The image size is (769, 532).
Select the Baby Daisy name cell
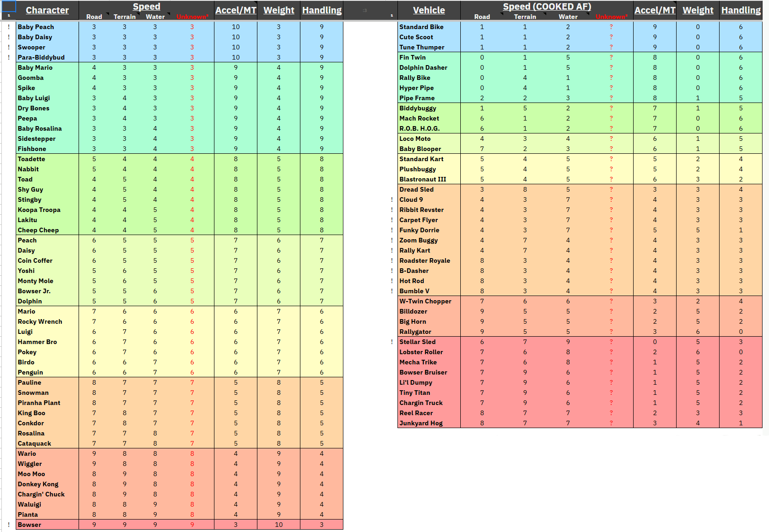point(47,37)
